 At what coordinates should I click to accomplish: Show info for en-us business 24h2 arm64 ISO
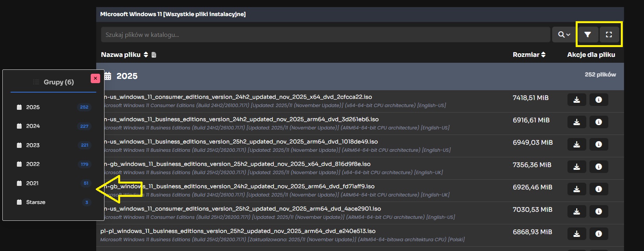[x=598, y=122]
